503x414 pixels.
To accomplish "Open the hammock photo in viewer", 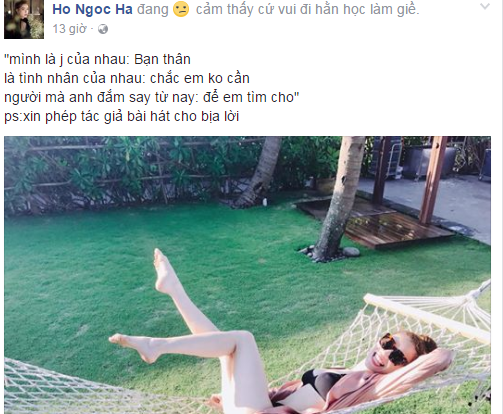I will [x=247, y=275].
